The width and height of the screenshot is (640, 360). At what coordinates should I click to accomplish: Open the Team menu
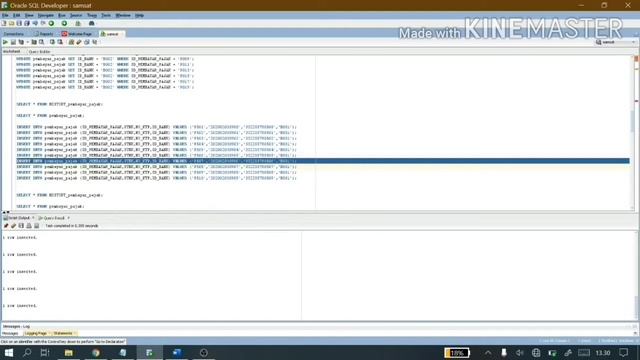(92, 15)
